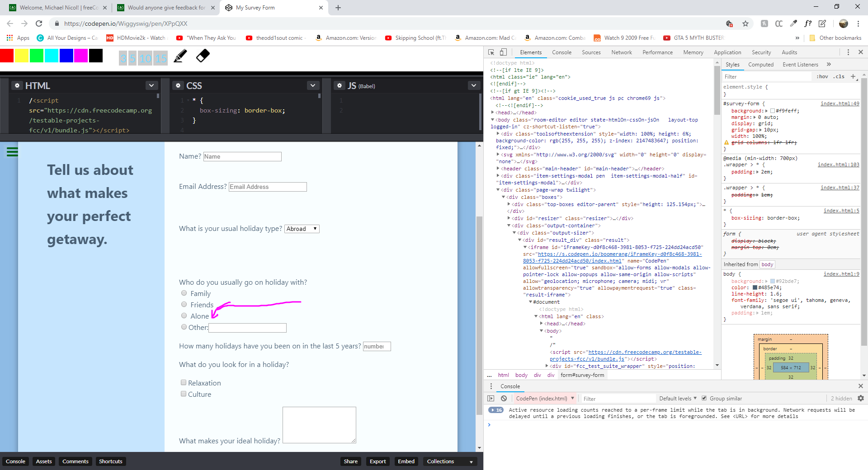The image size is (868, 470).
Task: Click the Embed button
Action: tap(406, 461)
